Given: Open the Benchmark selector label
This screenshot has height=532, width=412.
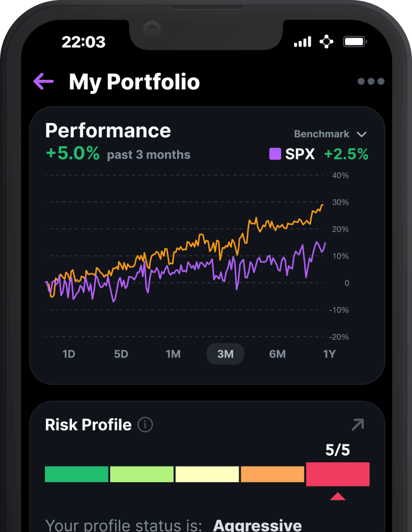Looking at the screenshot, I should pos(322,134).
